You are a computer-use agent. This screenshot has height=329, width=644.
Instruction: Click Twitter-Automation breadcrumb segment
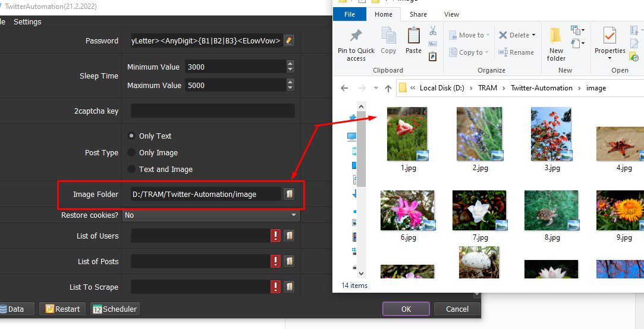click(x=541, y=88)
